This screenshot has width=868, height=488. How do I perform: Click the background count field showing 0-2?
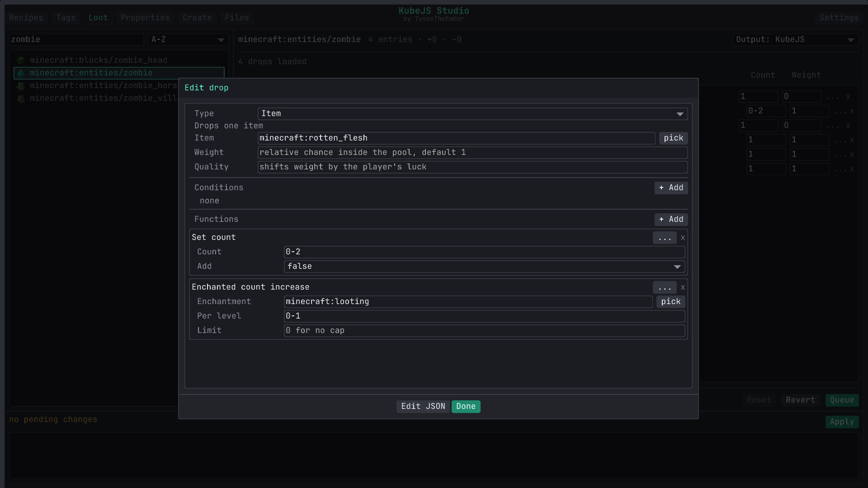(x=766, y=111)
